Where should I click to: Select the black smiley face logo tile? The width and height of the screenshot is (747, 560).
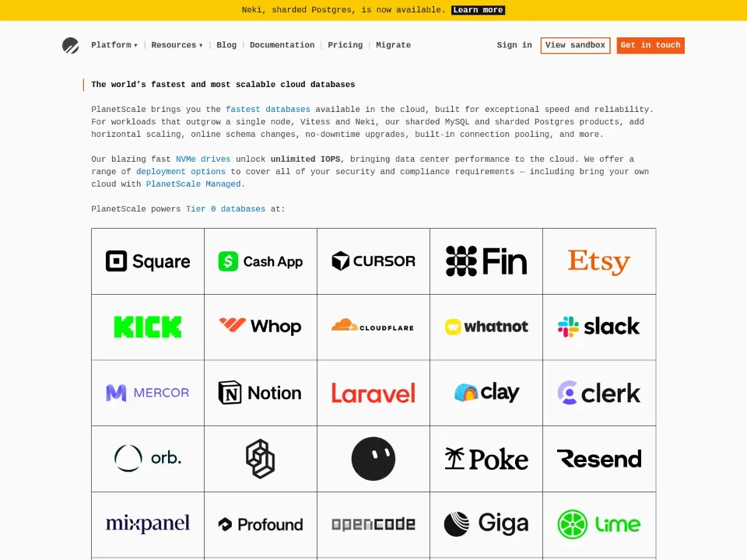(x=373, y=459)
